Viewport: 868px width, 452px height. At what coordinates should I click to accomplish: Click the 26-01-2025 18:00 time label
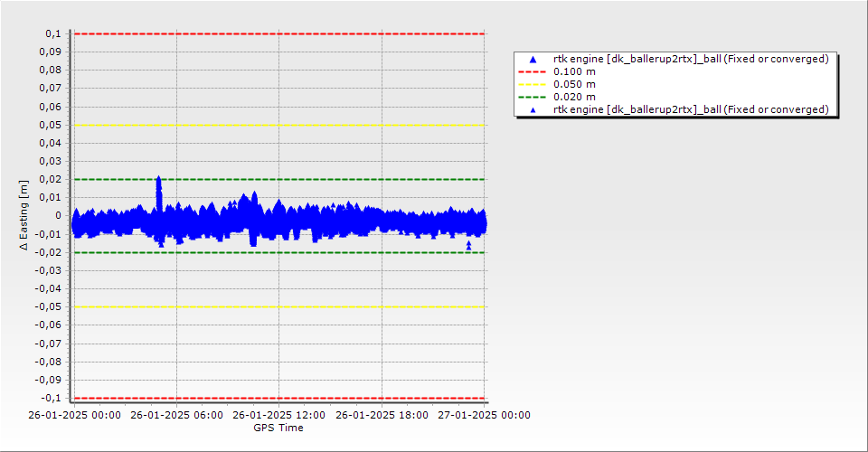(382, 415)
